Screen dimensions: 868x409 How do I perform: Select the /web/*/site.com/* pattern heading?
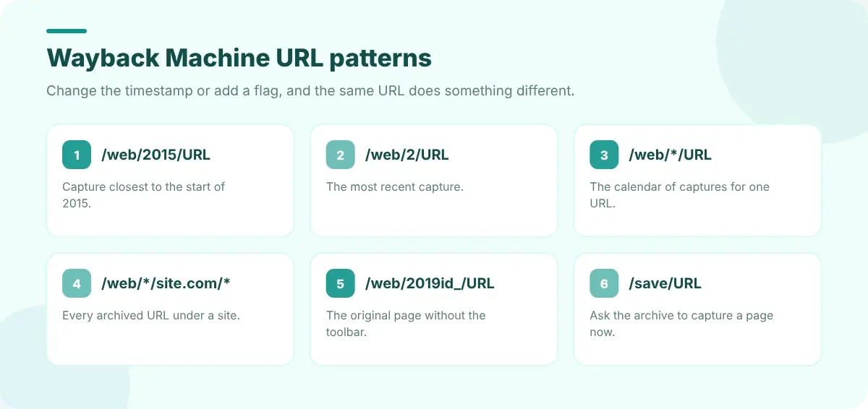coord(166,283)
